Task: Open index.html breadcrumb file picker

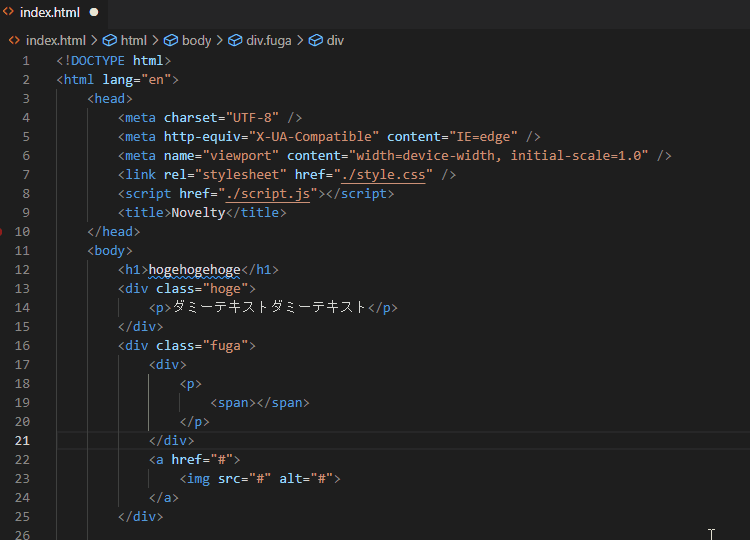Action: 55,41
